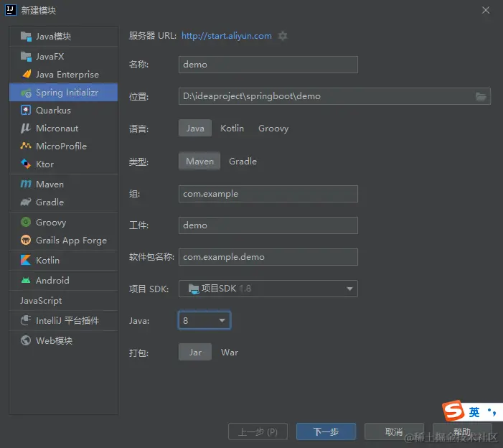This screenshot has width=503, height=448.
Task: Click the Ktor icon in sidebar
Action: [26, 164]
